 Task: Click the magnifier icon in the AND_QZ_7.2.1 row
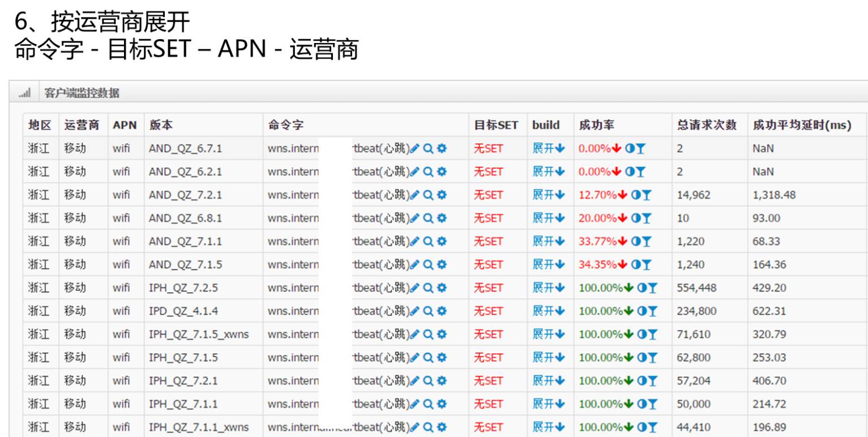[428, 195]
